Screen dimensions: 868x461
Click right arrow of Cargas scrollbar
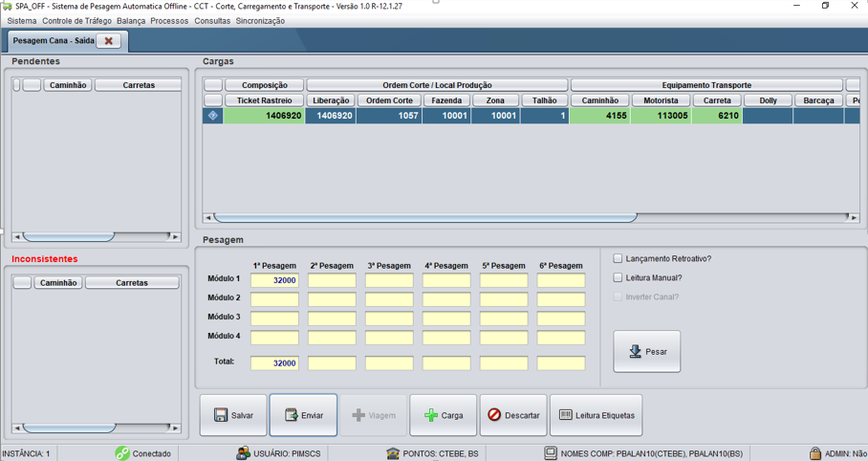coord(855,218)
